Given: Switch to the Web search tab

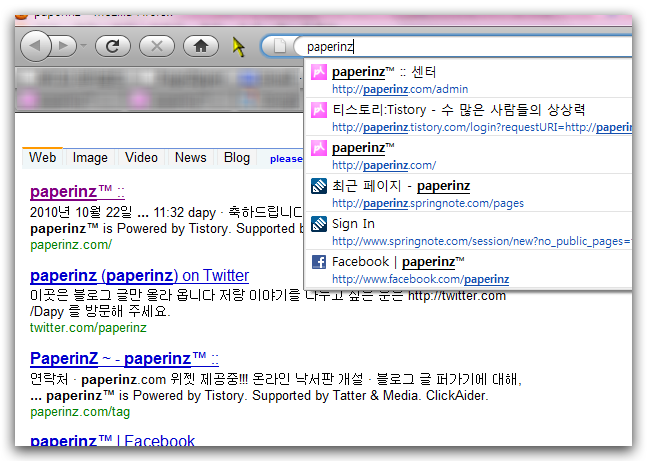Looking at the screenshot, I should (x=43, y=158).
